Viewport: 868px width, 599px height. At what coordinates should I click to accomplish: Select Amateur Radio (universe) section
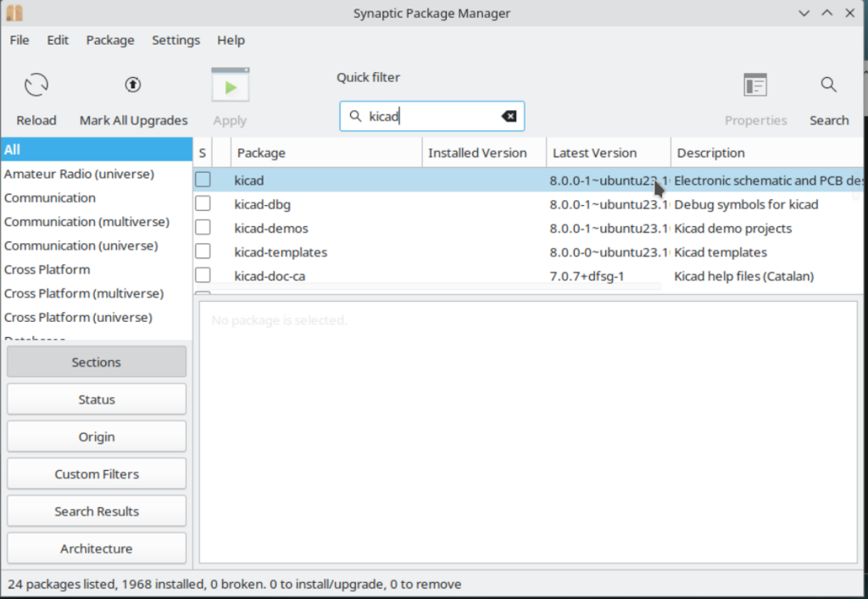[x=79, y=174]
